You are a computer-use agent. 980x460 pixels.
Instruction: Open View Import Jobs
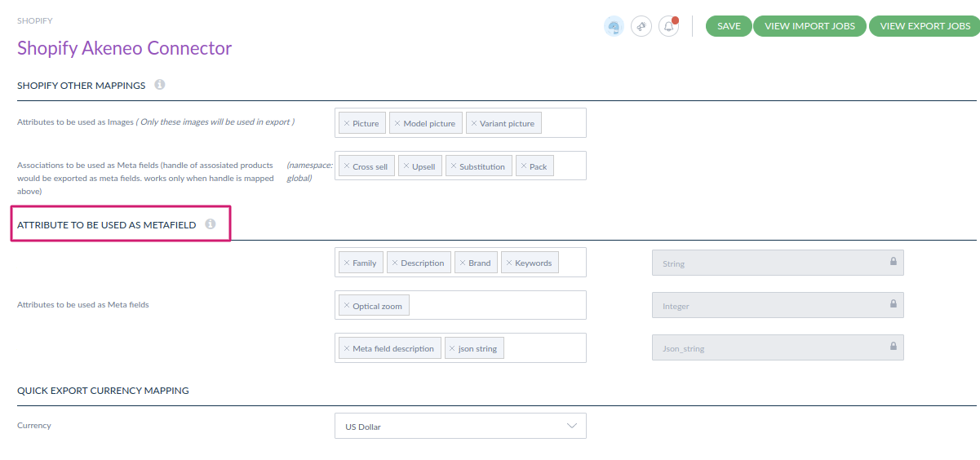809,26
